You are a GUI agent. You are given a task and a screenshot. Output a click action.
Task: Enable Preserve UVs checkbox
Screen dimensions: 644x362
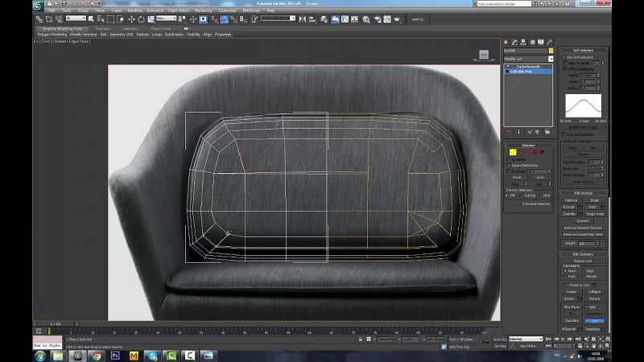567,285
